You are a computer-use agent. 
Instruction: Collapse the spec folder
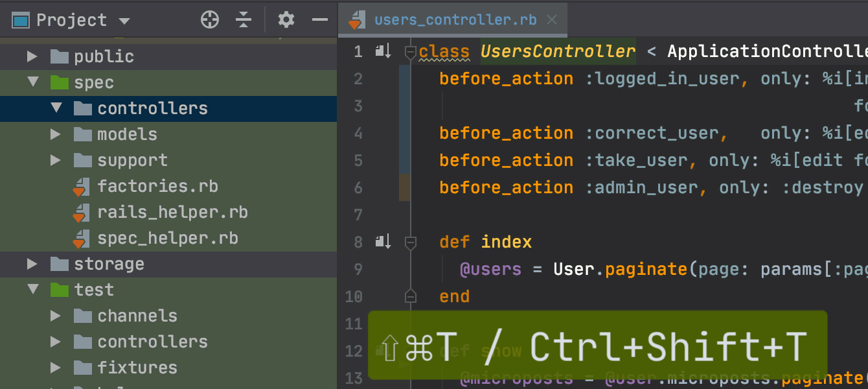tap(32, 82)
